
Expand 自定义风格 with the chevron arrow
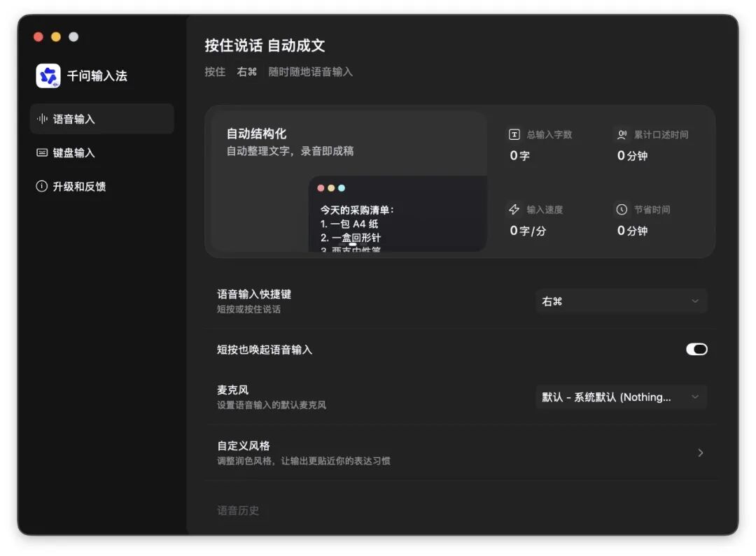(701, 453)
